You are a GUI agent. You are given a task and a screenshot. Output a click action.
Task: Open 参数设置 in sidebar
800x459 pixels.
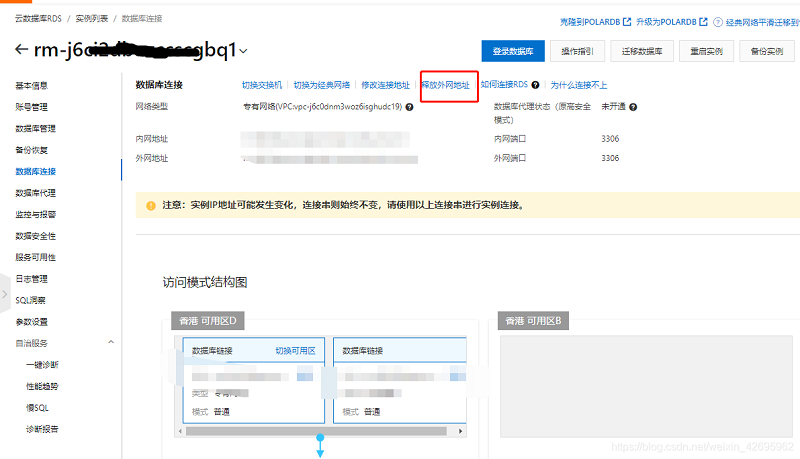[x=32, y=321]
